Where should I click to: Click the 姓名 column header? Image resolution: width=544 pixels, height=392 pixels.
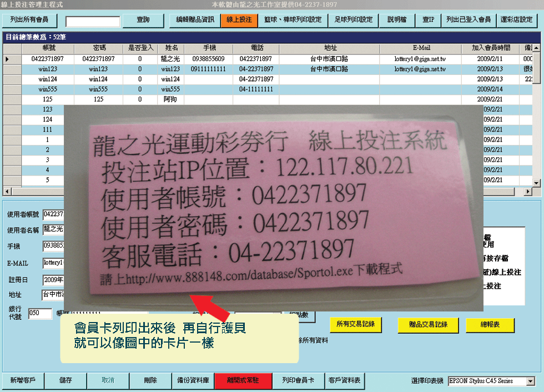pyautogui.click(x=171, y=48)
